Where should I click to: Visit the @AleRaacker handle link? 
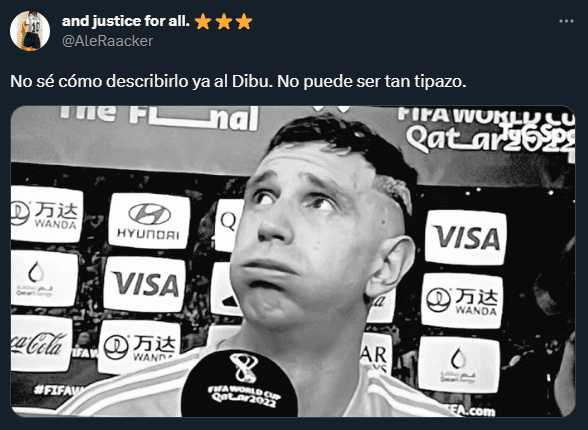[107, 41]
